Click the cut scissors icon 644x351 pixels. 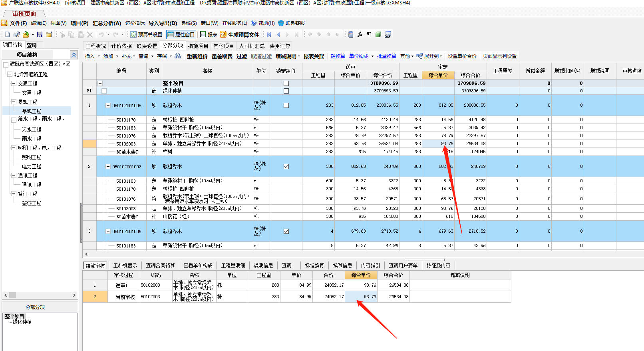click(x=62, y=34)
